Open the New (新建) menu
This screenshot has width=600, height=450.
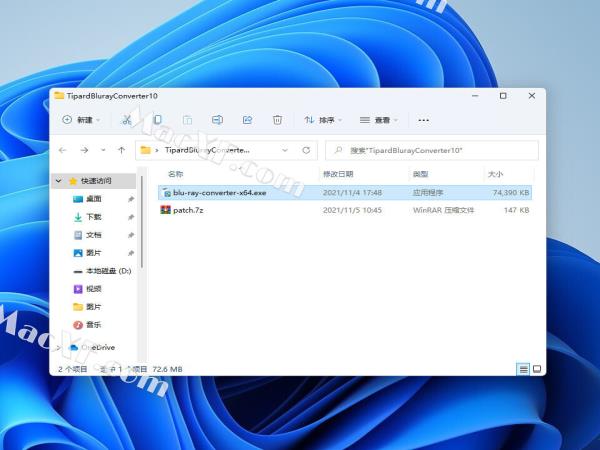[81, 120]
